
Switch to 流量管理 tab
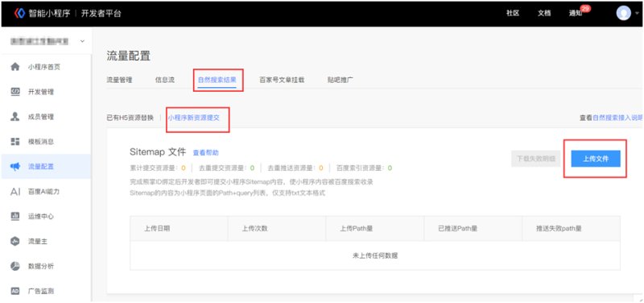point(119,80)
